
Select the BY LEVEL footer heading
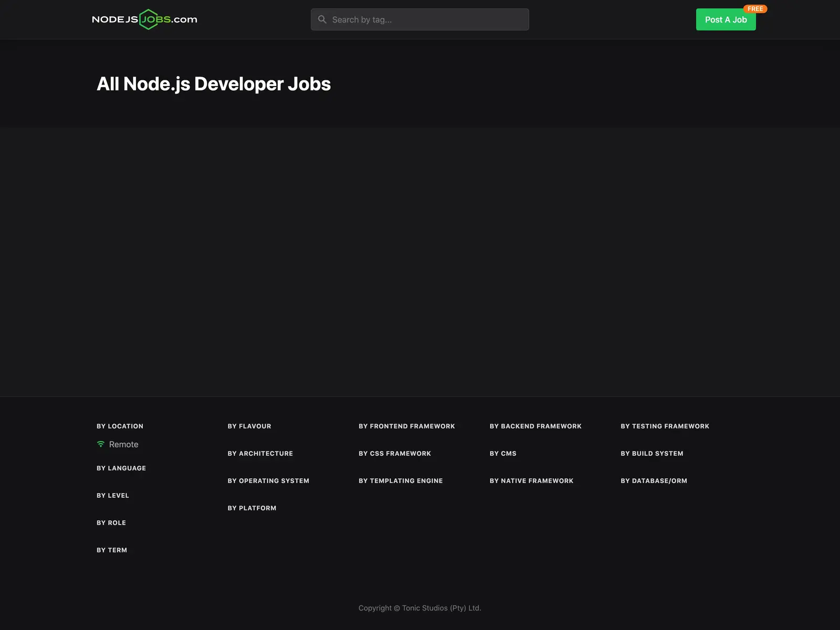[x=113, y=496]
